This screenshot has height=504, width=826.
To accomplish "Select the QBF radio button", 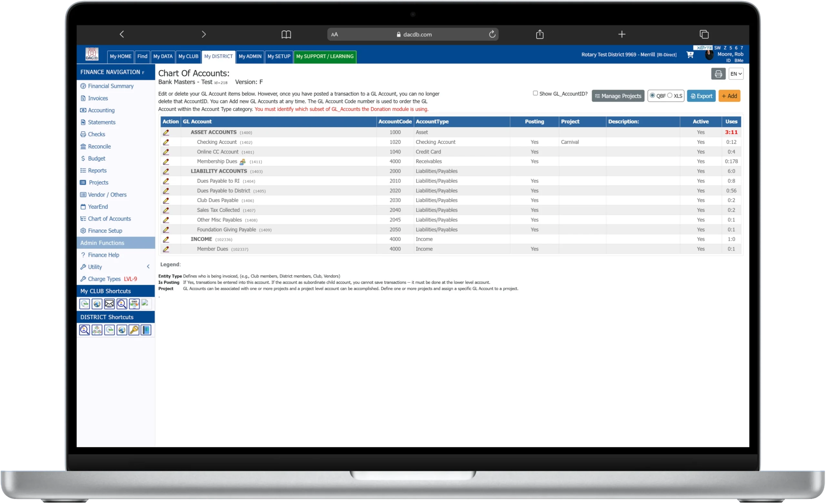I will point(652,95).
